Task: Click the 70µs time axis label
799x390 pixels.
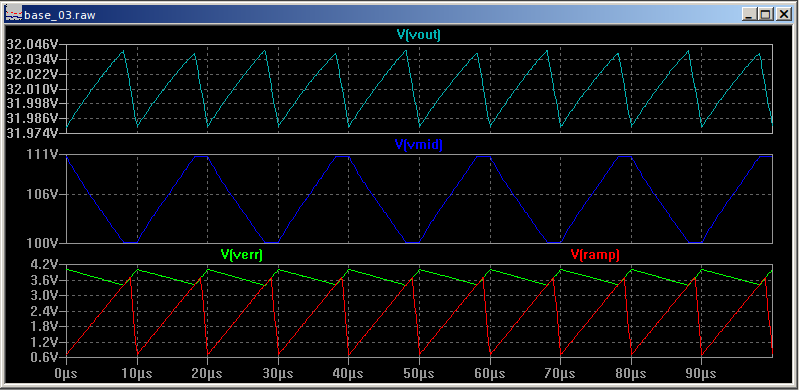Action: 561,374
